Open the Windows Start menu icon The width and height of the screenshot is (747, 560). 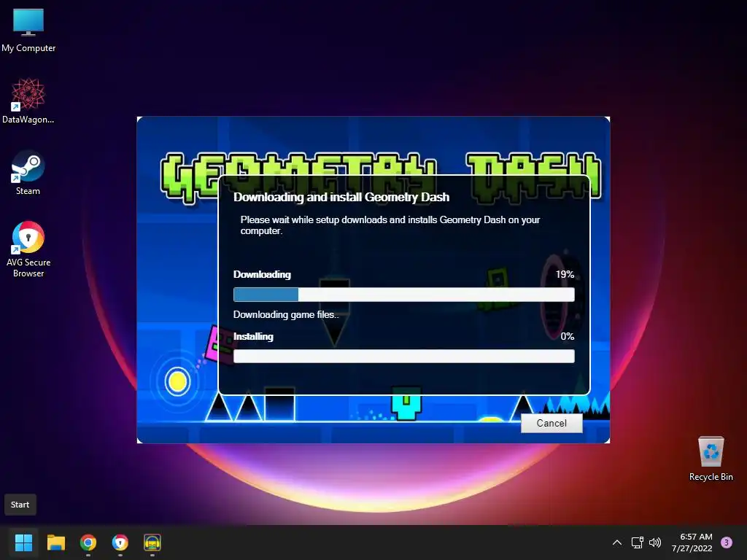23,542
